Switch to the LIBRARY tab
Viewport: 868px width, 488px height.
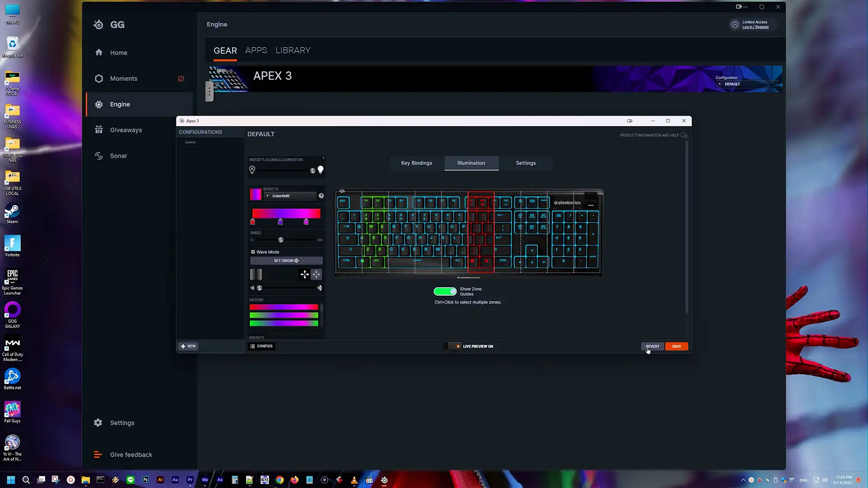293,51
